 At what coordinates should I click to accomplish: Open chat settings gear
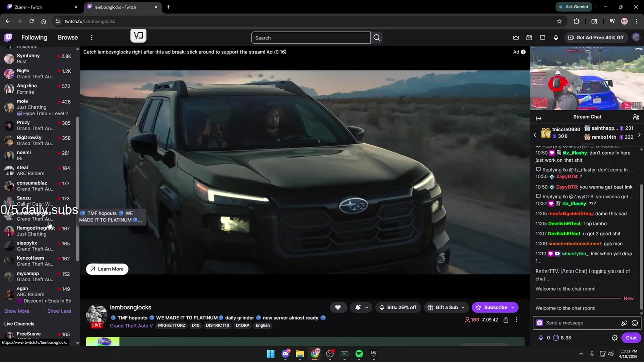click(x=614, y=338)
